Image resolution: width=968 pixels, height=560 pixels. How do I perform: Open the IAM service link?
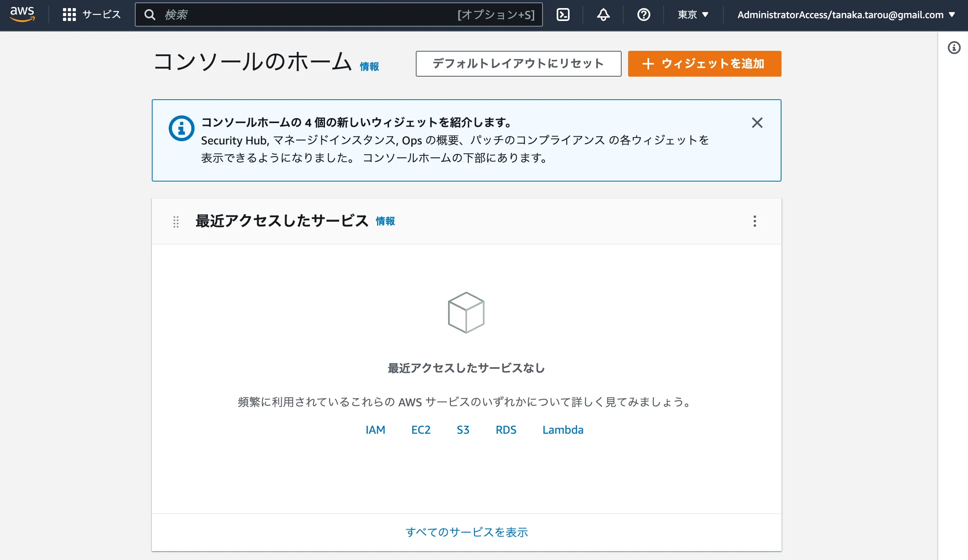[x=375, y=430]
